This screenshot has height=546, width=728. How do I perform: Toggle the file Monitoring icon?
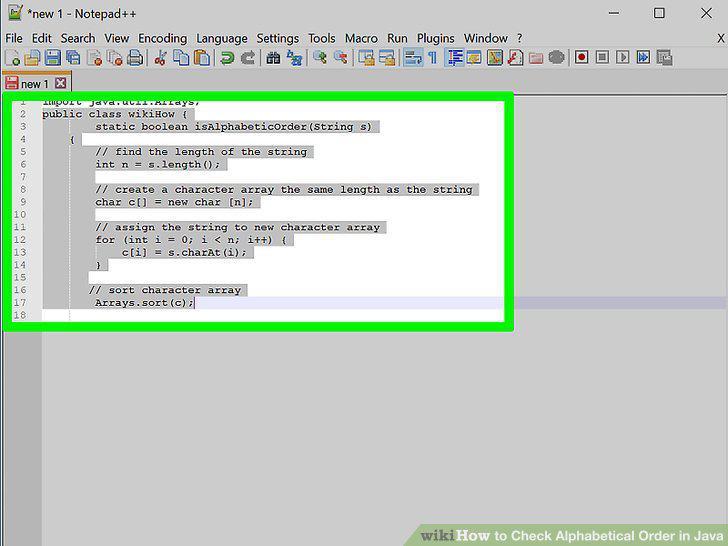point(556,58)
